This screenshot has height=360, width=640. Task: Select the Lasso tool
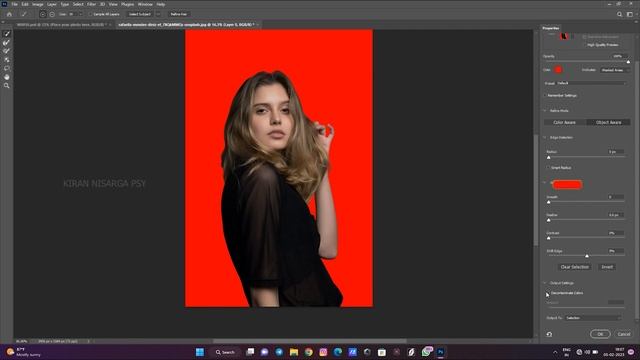pos(7,68)
